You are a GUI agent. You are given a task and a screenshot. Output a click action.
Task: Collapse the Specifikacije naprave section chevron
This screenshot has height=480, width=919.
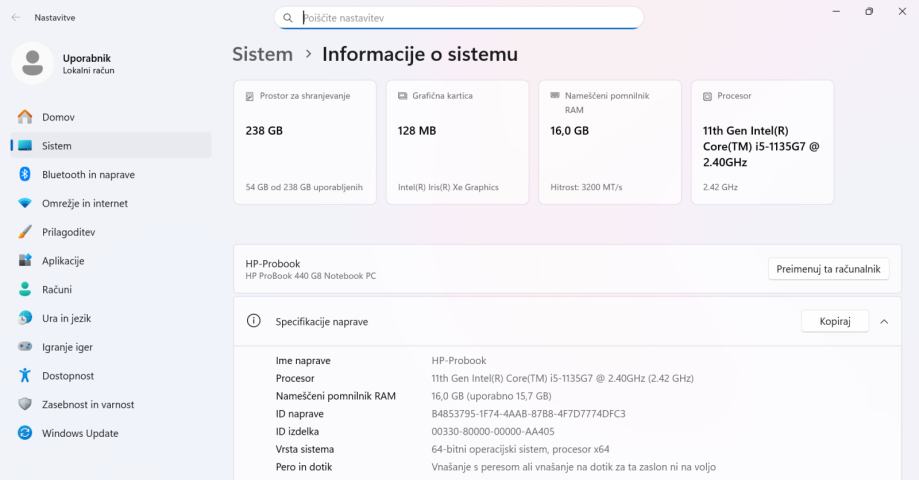[x=884, y=321]
